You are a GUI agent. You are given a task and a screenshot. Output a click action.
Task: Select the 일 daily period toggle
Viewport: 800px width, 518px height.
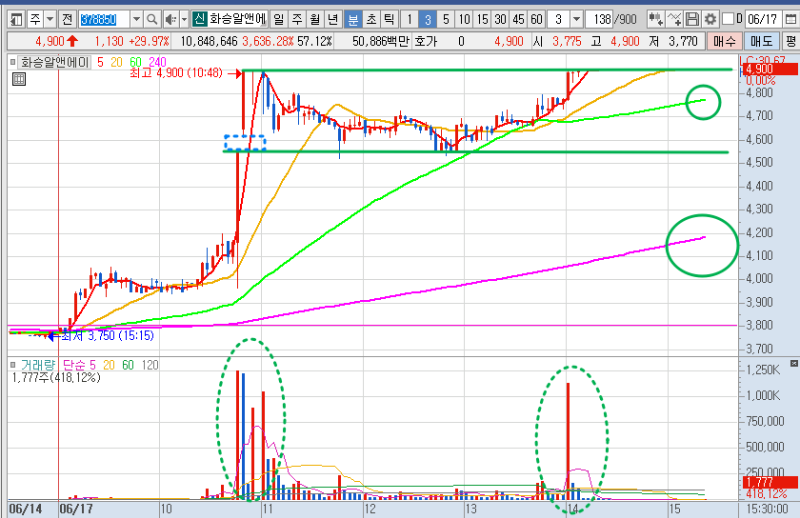pyautogui.click(x=279, y=19)
